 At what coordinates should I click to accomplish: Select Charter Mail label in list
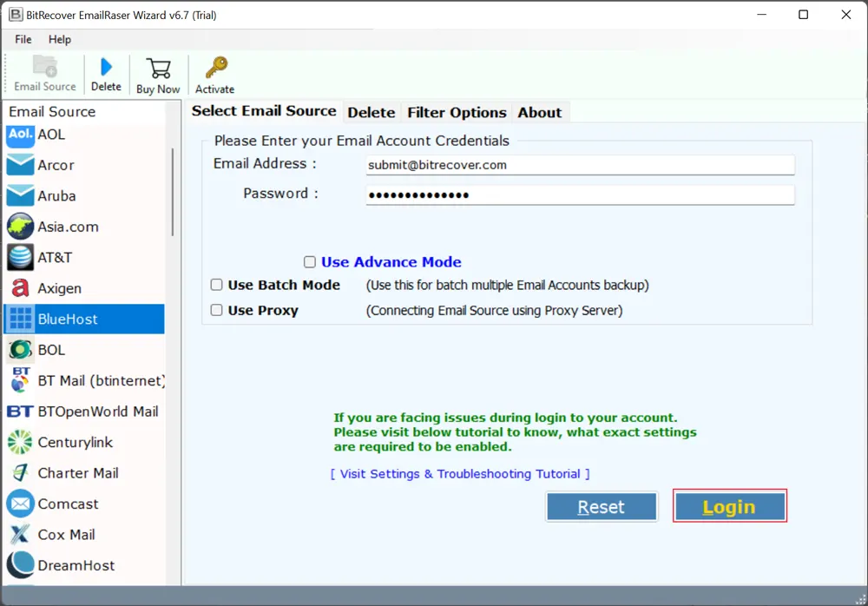(x=78, y=472)
